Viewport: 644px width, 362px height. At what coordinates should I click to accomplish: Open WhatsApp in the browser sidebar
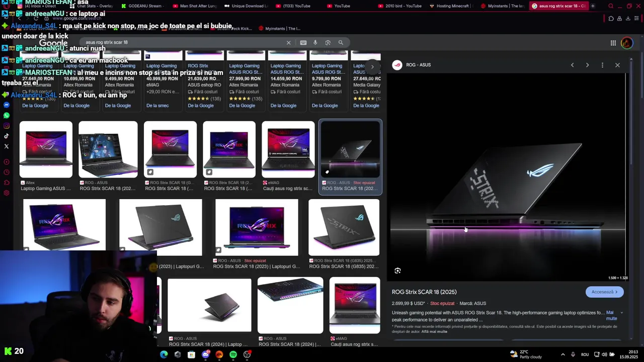tap(7, 116)
